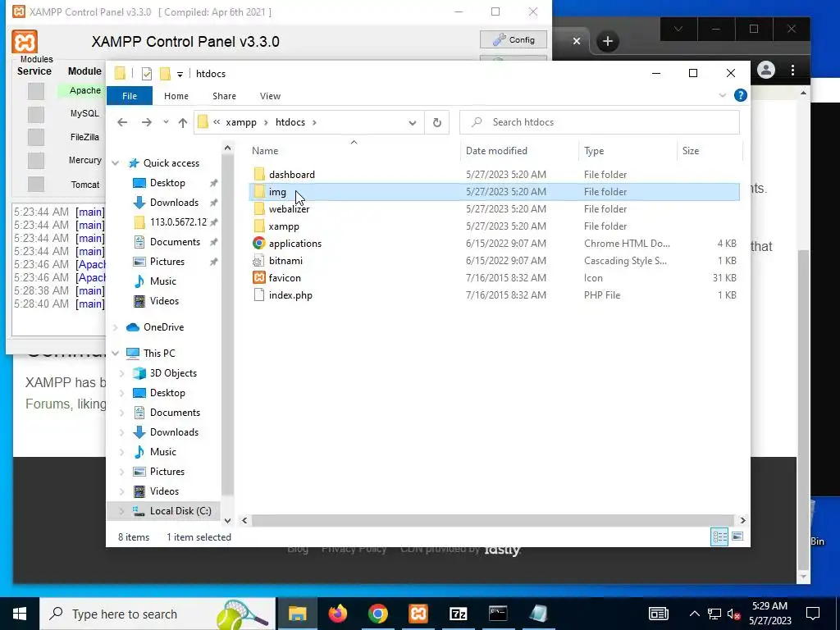The image size is (840, 630).
Task: Open Command Prompt from the taskbar
Action: pos(498,614)
